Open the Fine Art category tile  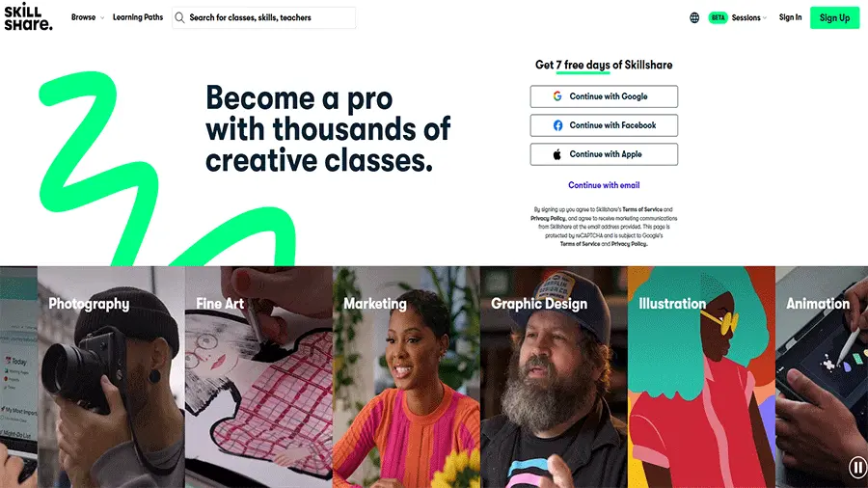tap(258, 377)
